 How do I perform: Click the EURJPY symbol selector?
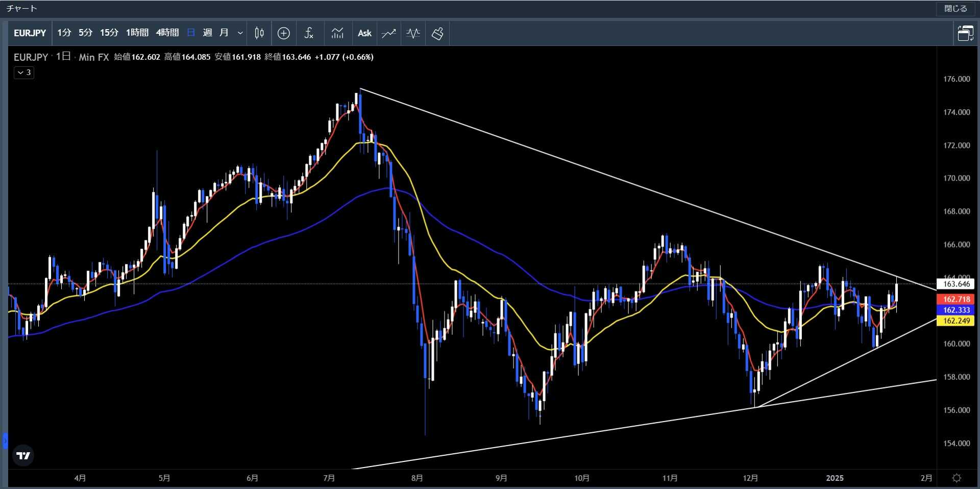coord(30,33)
